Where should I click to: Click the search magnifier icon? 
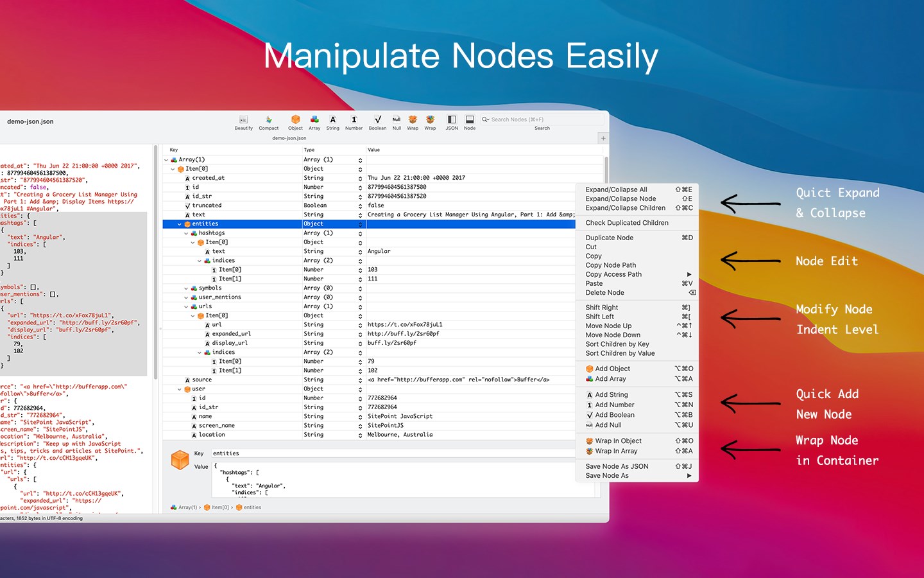click(486, 119)
